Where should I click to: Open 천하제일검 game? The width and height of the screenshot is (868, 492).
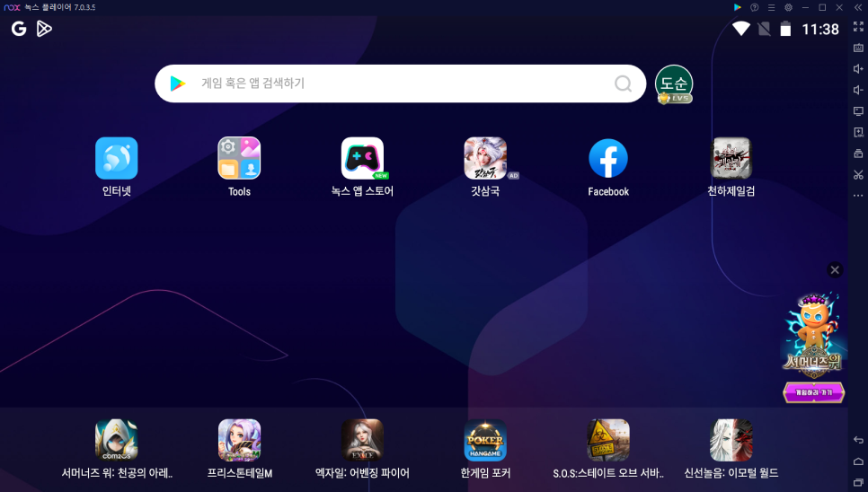click(x=731, y=159)
